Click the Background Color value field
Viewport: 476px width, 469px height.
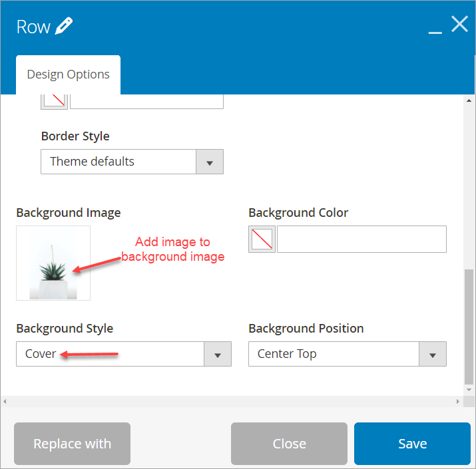tap(361, 239)
